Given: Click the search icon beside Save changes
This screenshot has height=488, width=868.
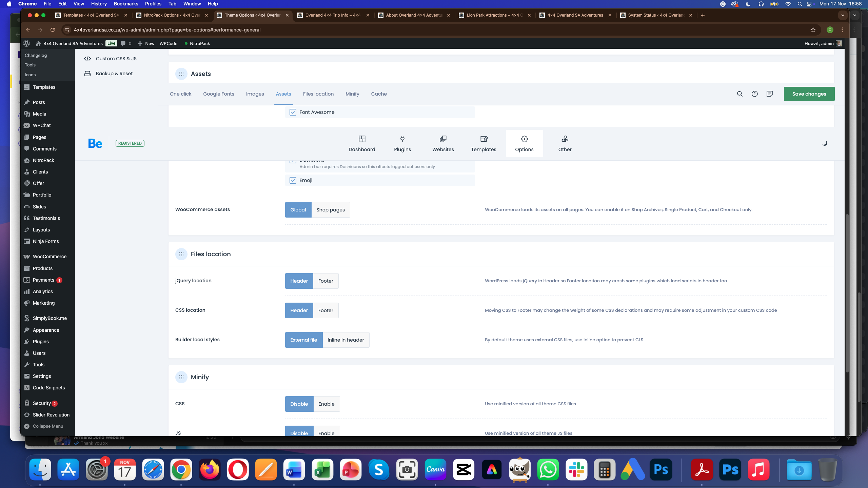Looking at the screenshot, I should click(x=739, y=94).
